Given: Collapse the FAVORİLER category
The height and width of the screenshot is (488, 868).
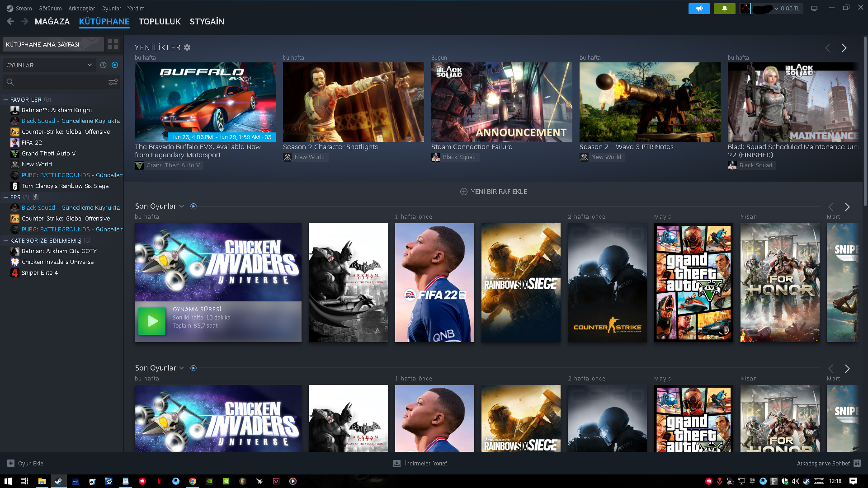Looking at the screenshot, I should 6,99.
